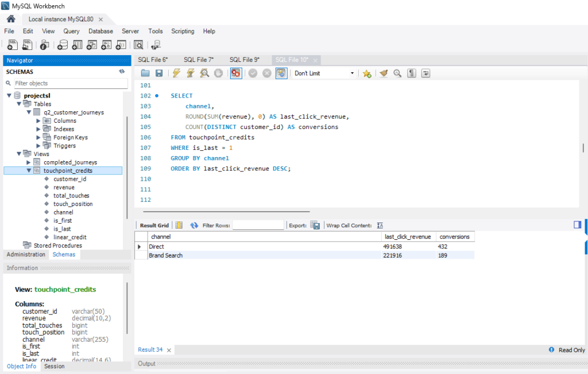
Task: Create new function main toolbar icon
Action: pyautogui.click(x=121, y=45)
